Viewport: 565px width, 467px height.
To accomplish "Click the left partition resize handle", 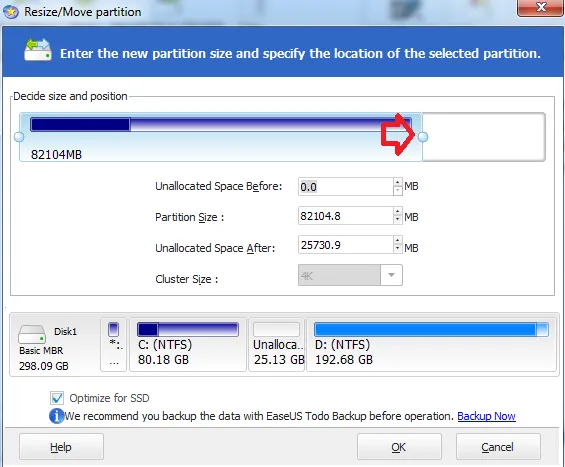I will (x=19, y=137).
